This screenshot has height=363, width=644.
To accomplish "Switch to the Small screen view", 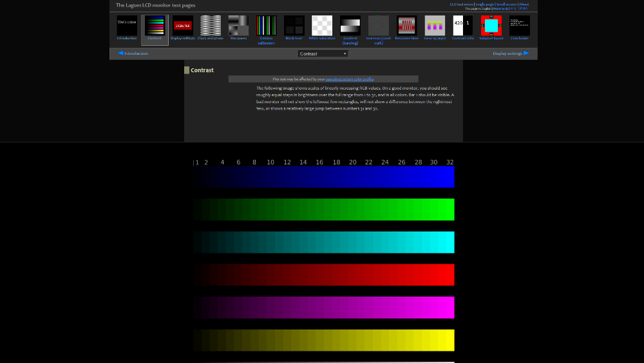I will pos(506,5).
